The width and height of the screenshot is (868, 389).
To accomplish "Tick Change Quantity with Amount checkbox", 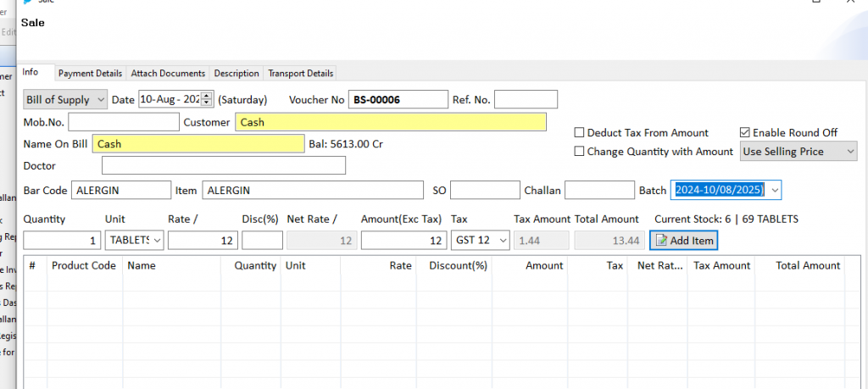I will (579, 152).
